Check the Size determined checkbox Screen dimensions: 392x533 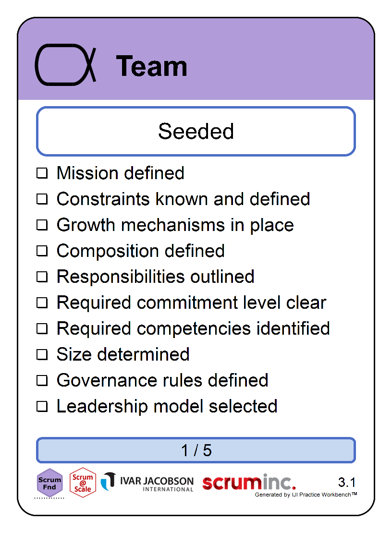click(42, 354)
